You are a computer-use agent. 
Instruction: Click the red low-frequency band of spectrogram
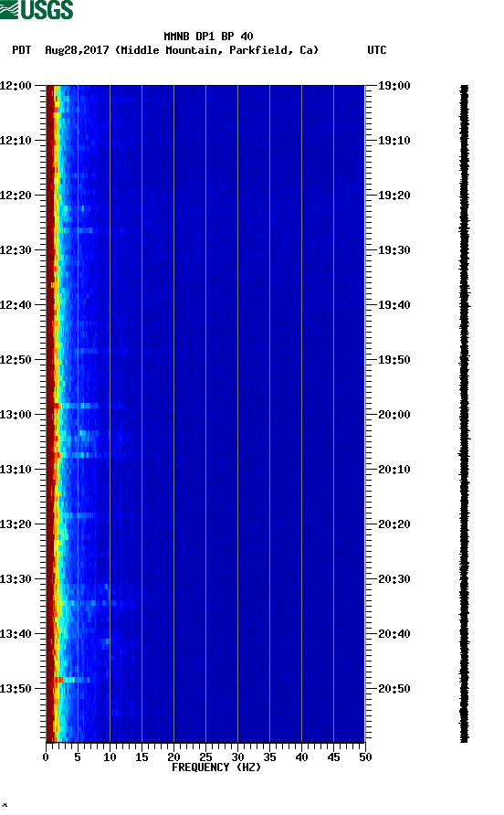[x=50, y=414]
